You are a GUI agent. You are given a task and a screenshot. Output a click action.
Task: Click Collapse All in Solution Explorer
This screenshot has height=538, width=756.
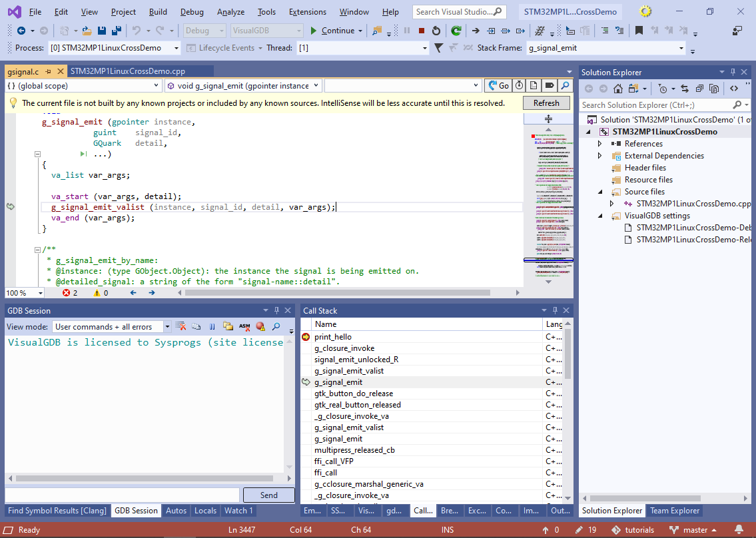(x=699, y=88)
